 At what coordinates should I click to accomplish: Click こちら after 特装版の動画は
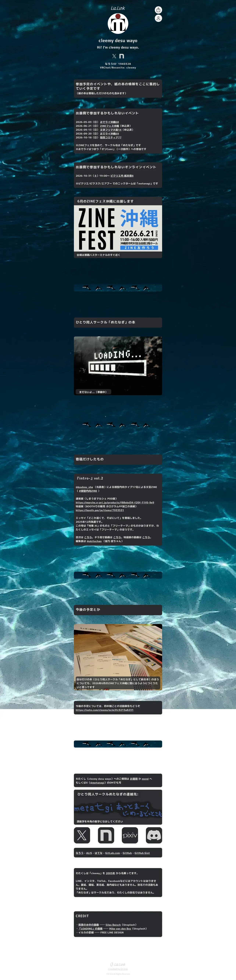pos(146,537)
